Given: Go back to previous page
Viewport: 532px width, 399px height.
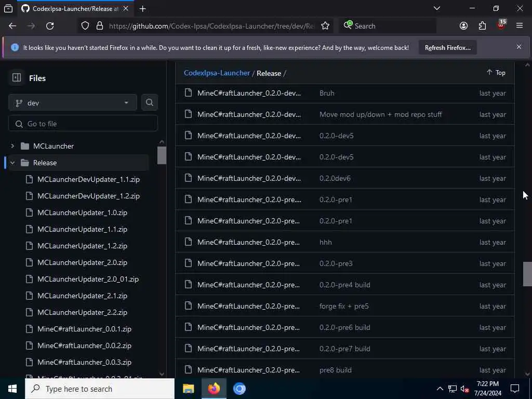Looking at the screenshot, I should (x=12, y=26).
